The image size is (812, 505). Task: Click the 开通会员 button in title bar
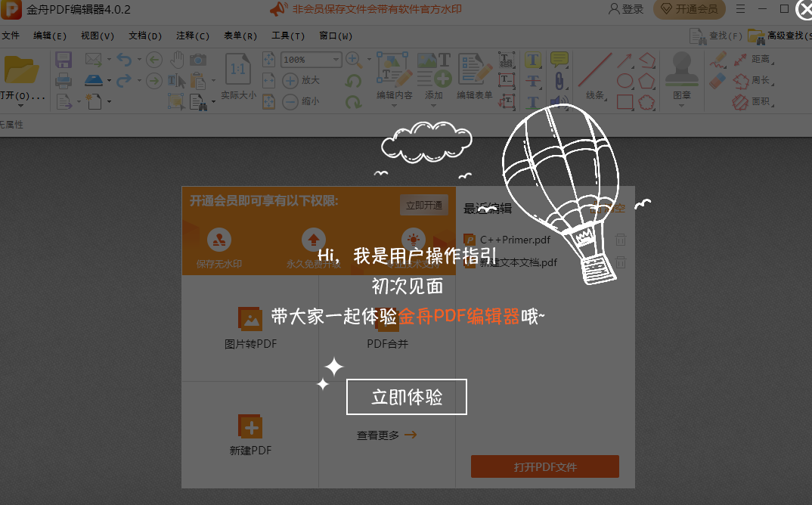(690, 9)
